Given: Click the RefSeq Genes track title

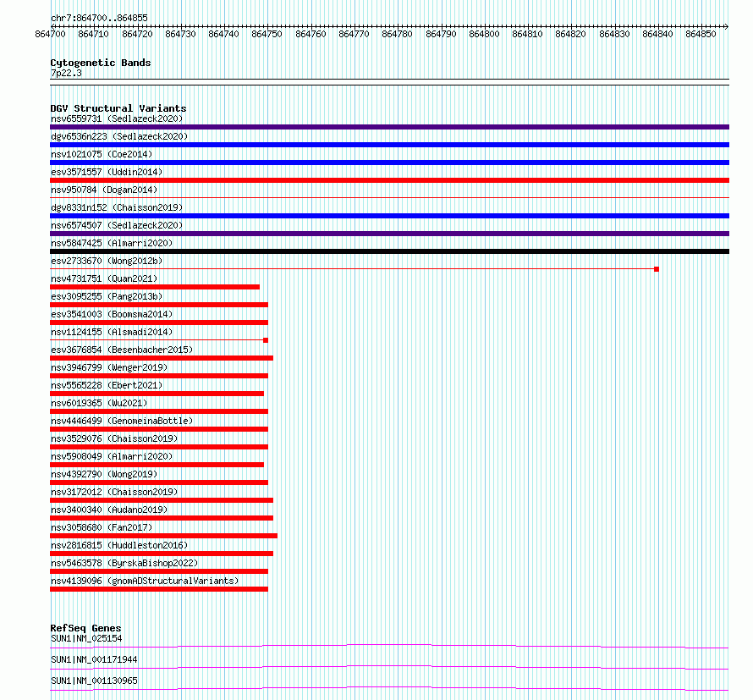Looking at the screenshot, I should (x=85, y=628).
